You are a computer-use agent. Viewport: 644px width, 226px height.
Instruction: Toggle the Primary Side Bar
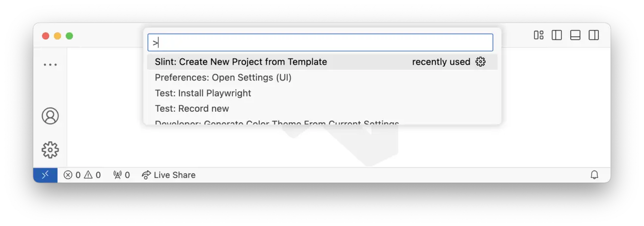coord(557,35)
